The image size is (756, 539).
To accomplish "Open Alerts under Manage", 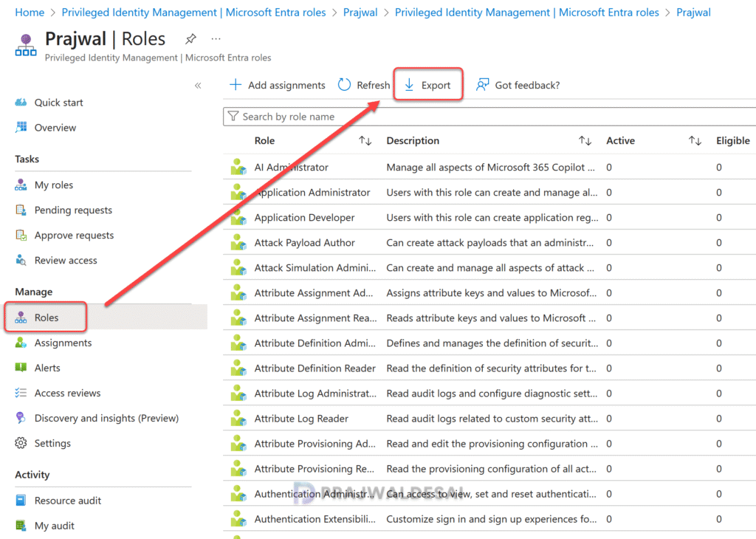I will (x=47, y=368).
